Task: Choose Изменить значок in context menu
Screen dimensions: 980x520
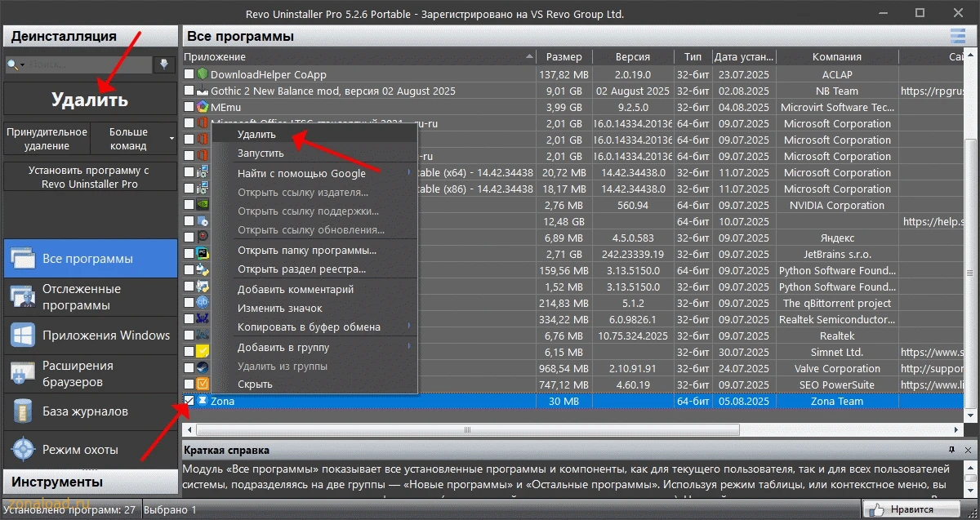Action: (x=314, y=308)
